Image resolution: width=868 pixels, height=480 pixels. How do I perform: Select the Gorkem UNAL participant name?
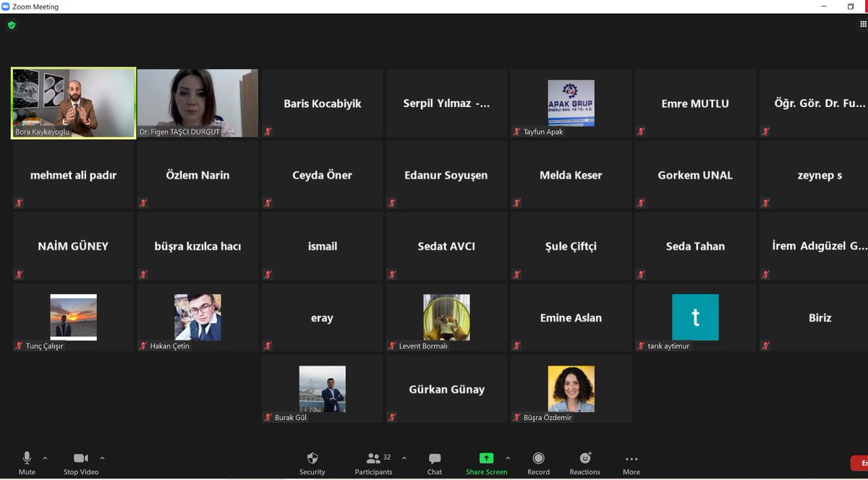coord(695,175)
